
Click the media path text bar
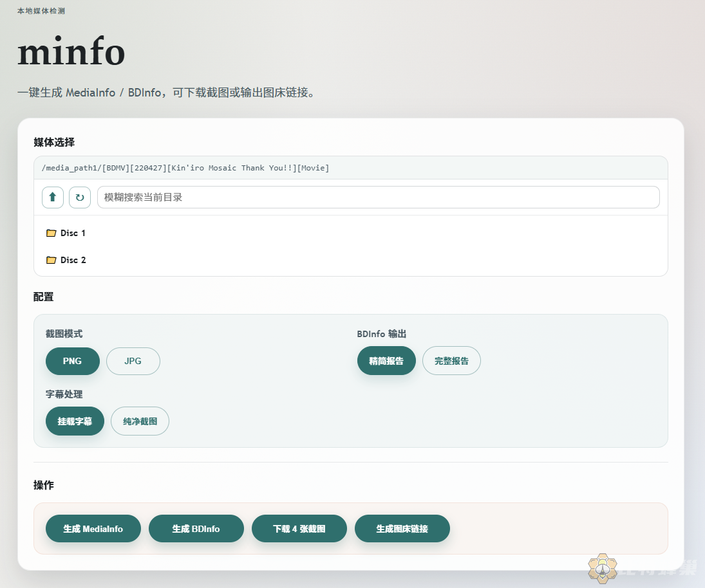click(x=351, y=168)
